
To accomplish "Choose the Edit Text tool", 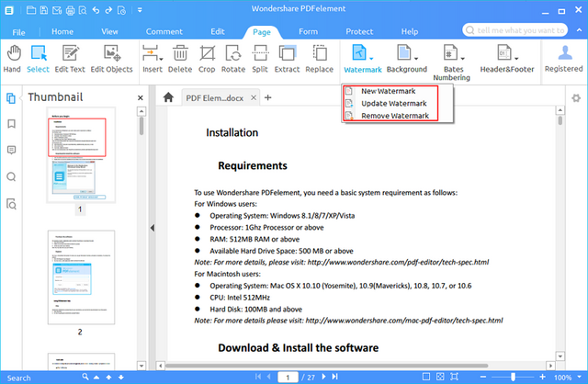I will (70, 59).
